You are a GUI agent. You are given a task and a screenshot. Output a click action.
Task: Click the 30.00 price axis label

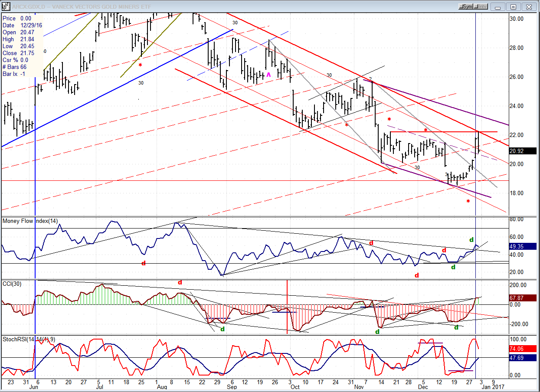pos(516,19)
